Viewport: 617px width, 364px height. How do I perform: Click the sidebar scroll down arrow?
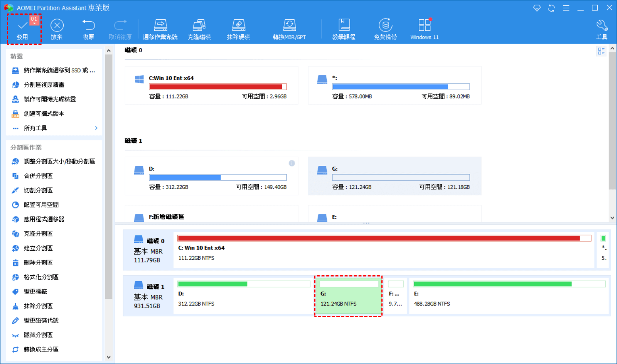click(108, 357)
